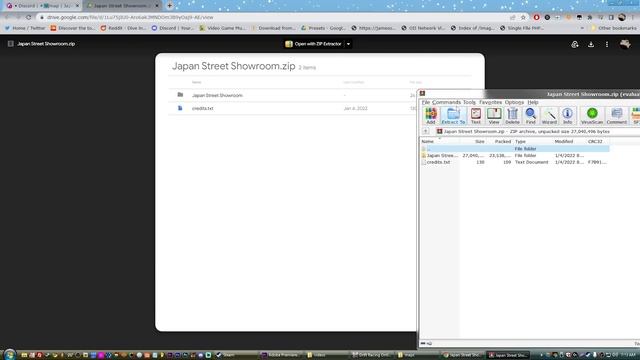This screenshot has height=360, width=640.
Task: Open the Reddit bookmark
Action: (123, 28)
